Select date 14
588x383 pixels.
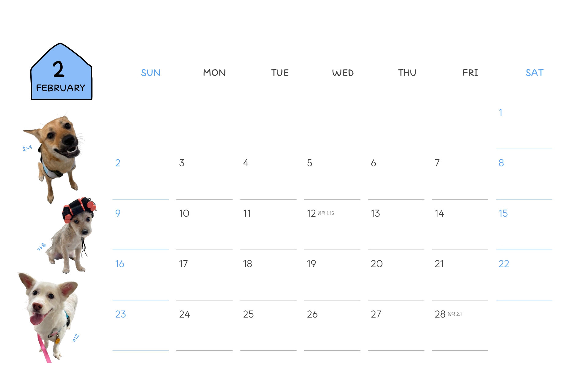pos(439,213)
